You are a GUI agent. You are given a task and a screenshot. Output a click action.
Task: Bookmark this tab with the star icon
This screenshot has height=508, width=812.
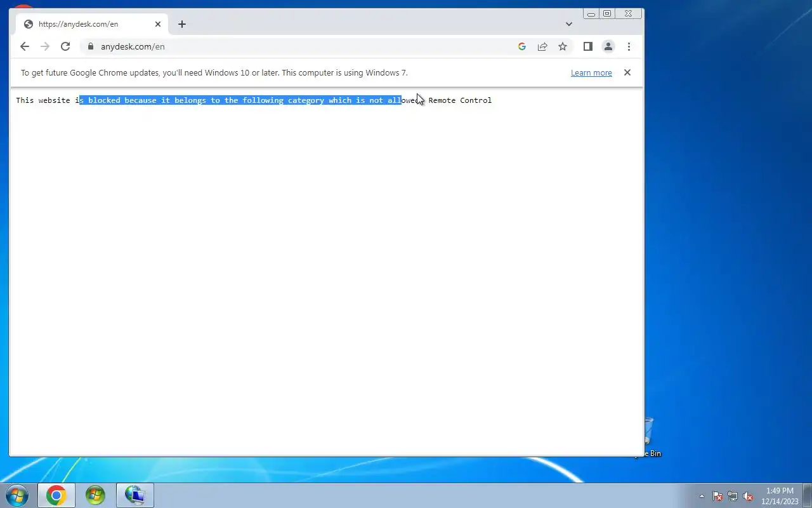pos(563,46)
